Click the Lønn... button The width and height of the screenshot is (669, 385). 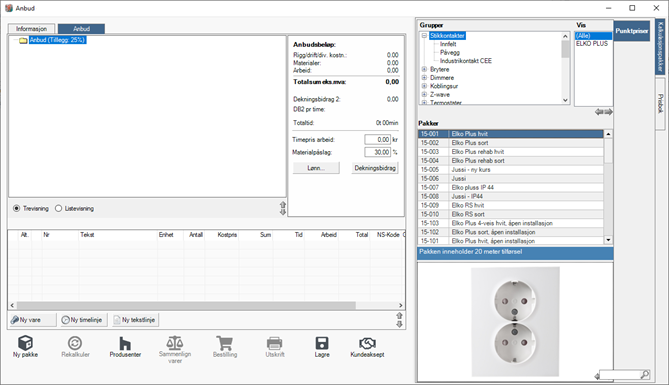(316, 168)
